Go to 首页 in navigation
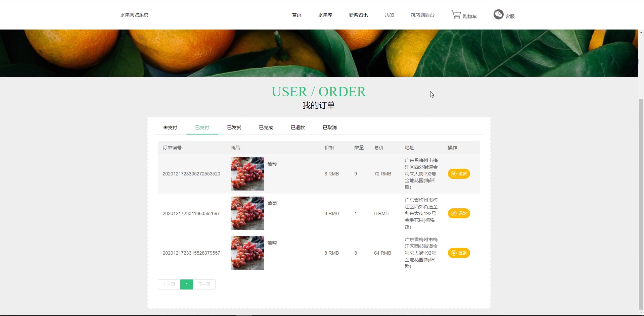The image size is (644, 316). point(297,15)
